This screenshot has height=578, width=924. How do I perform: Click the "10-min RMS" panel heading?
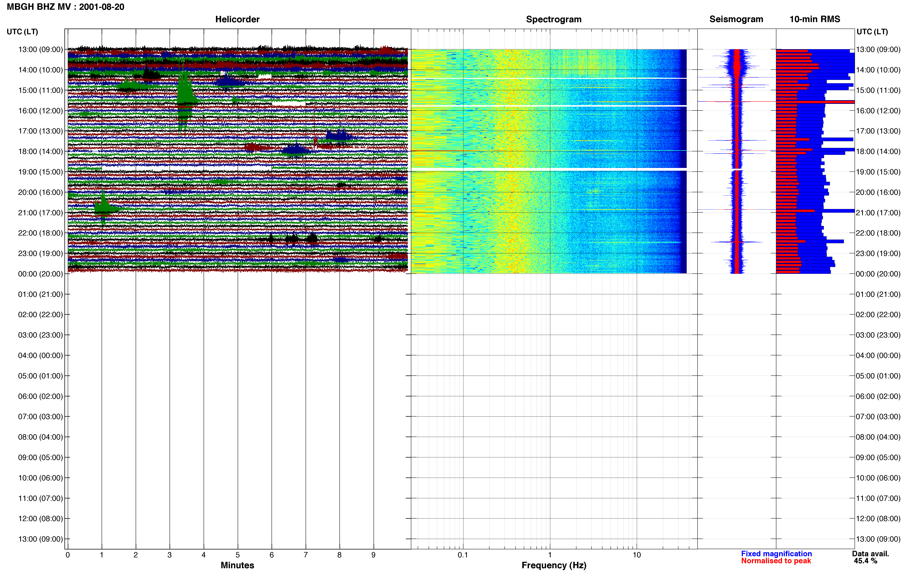[815, 19]
